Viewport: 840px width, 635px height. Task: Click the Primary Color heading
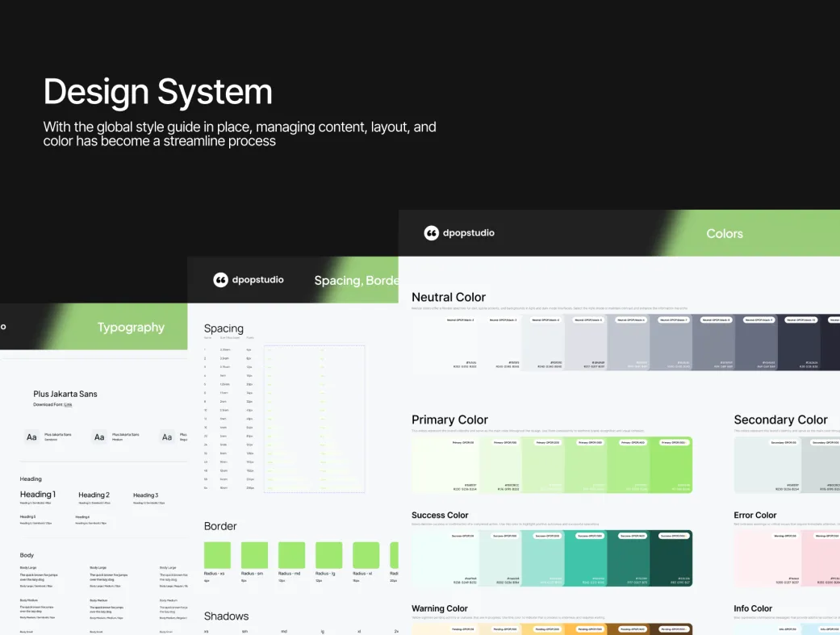click(449, 420)
